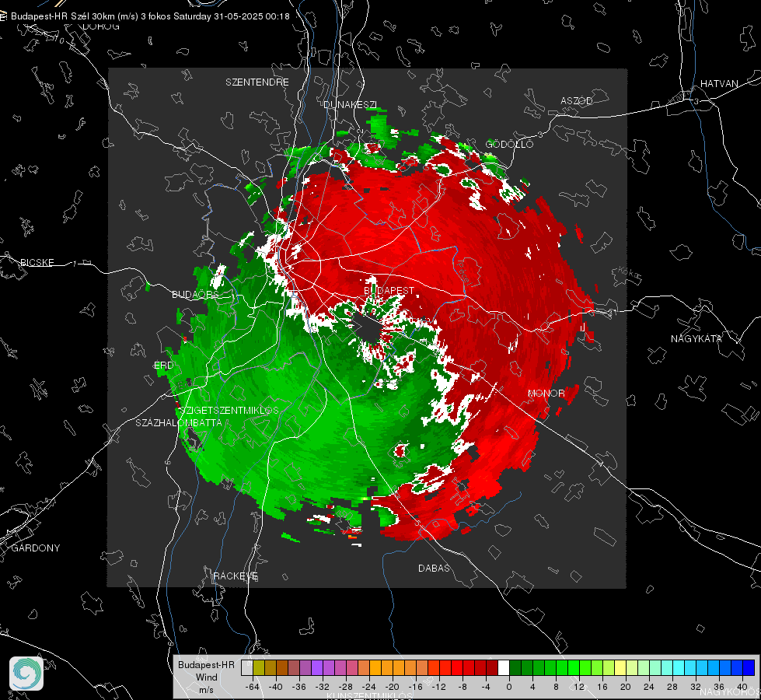Click the GÖDÖLLŐ city label
761x700 pixels.
point(509,144)
